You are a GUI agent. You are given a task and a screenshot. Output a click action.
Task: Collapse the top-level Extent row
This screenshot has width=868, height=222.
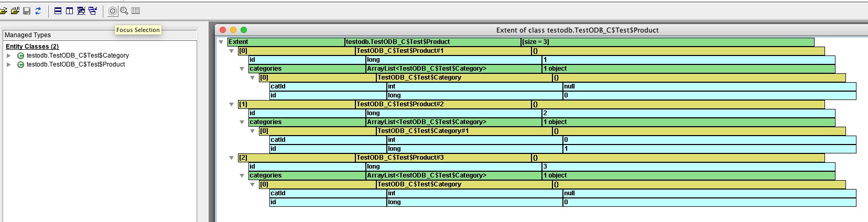pyautogui.click(x=221, y=42)
